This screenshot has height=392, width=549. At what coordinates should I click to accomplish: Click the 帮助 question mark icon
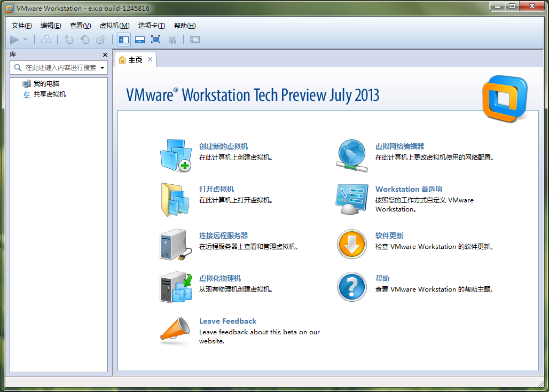tap(352, 287)
